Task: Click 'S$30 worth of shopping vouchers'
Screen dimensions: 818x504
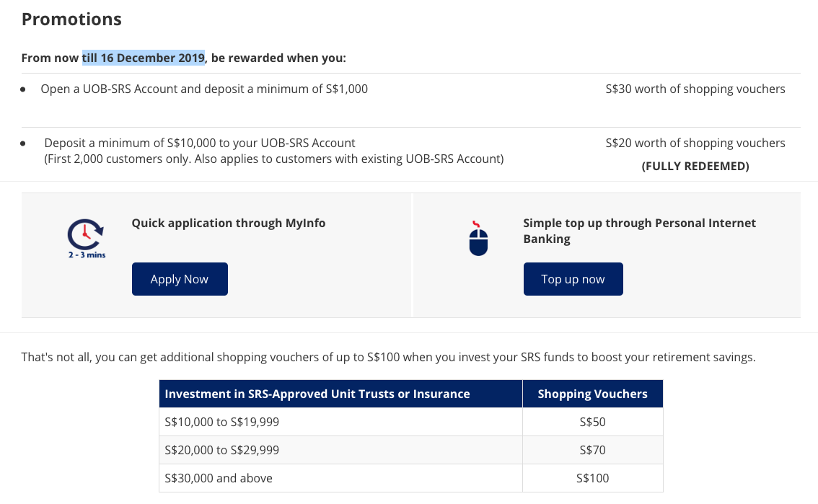Action: (x=695, y=89)
